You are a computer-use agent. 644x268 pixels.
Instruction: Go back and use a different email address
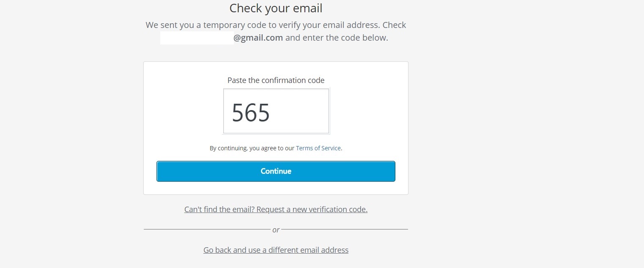click(276, 250)
